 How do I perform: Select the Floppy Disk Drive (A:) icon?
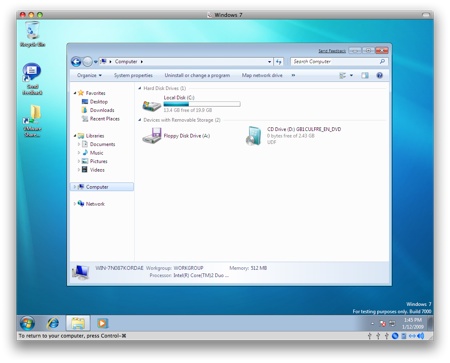point(152,136)
